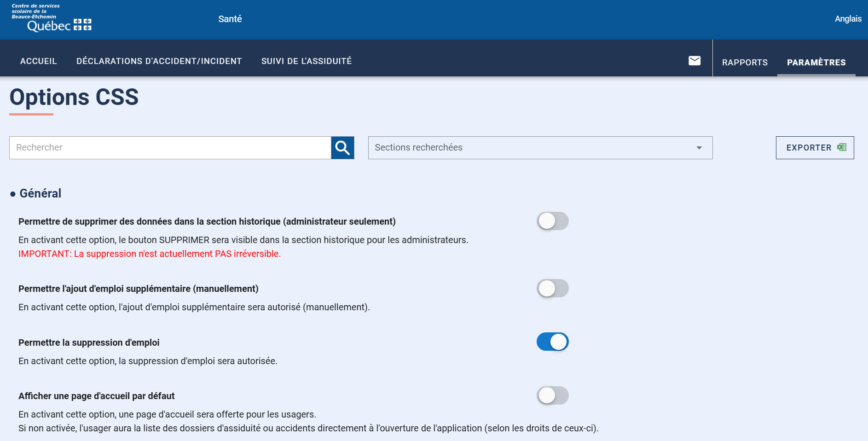The height and width of the screenshot is (441, 868).
Task: Click the Options CSS page title
Action: 74,97
